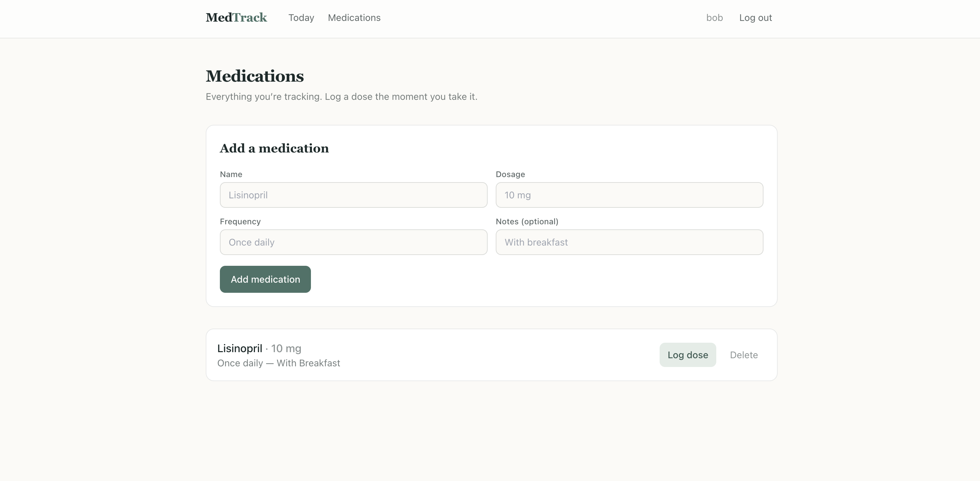Open the MedTrack logo home link

tap(236, 18)
